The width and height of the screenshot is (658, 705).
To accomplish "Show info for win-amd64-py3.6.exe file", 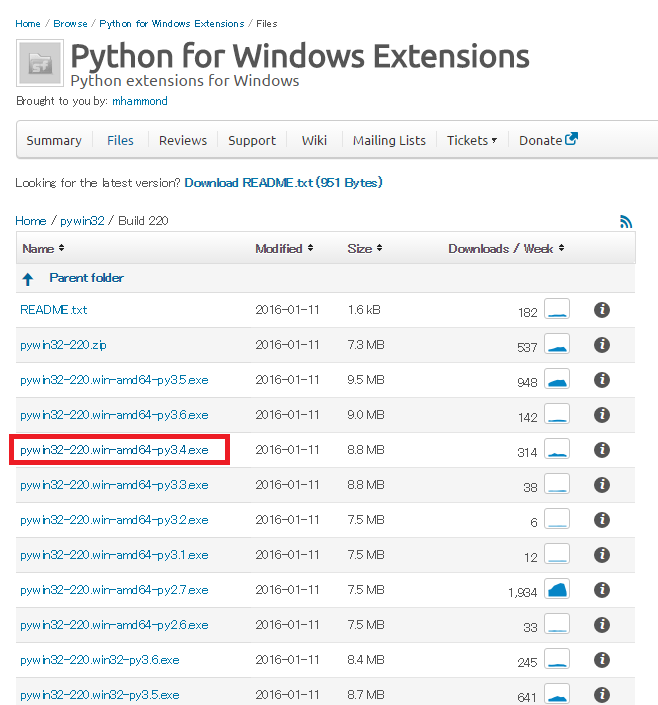I will (x=602, y=415).
